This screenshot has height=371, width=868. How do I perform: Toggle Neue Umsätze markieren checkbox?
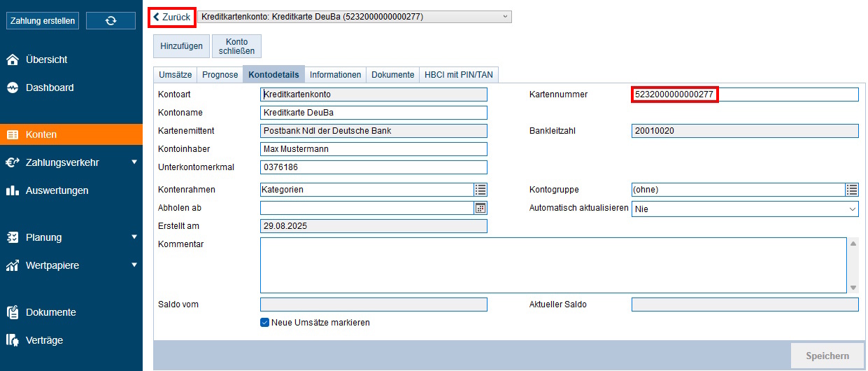click(x=265, y=323)
